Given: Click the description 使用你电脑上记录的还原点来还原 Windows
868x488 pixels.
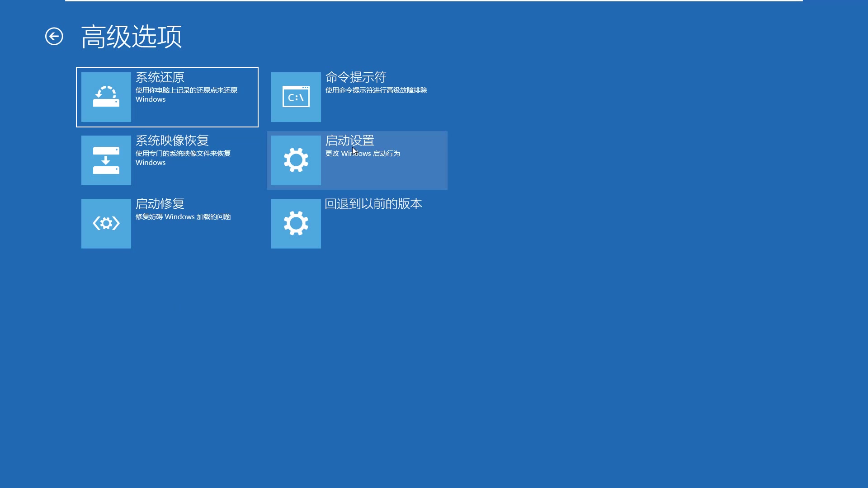Looking at the screenshot, I should point(186,94).
